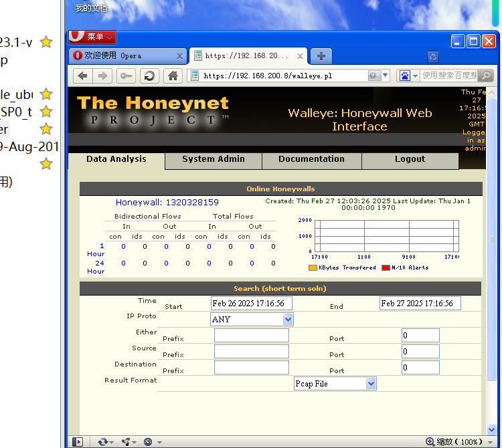Toggle the side panel icon in status bar

click(x=78, y=442)
